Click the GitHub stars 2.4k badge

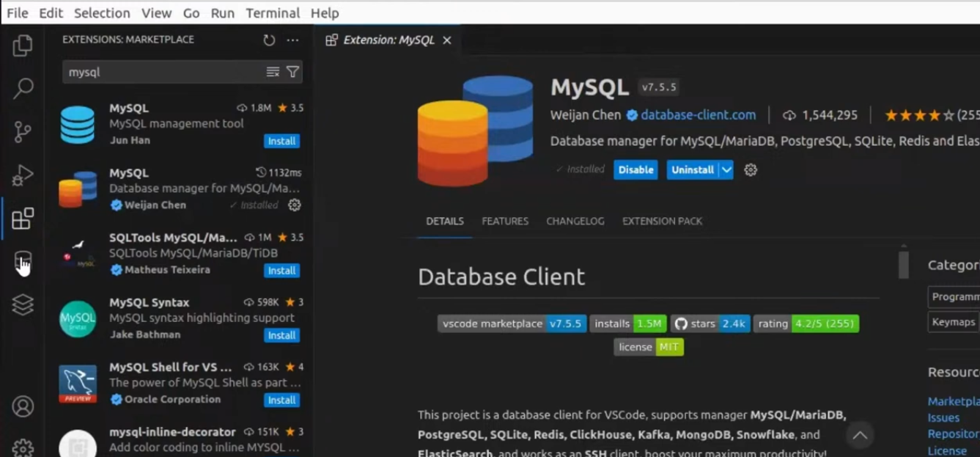(x=710, y=323)
